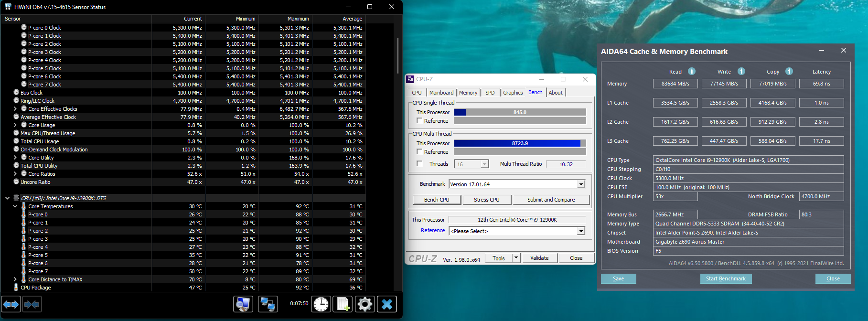
Task: Click the chip icon beside CPU [#0] Intel Core i9-12900K
Action: click(x=16, y=198)
